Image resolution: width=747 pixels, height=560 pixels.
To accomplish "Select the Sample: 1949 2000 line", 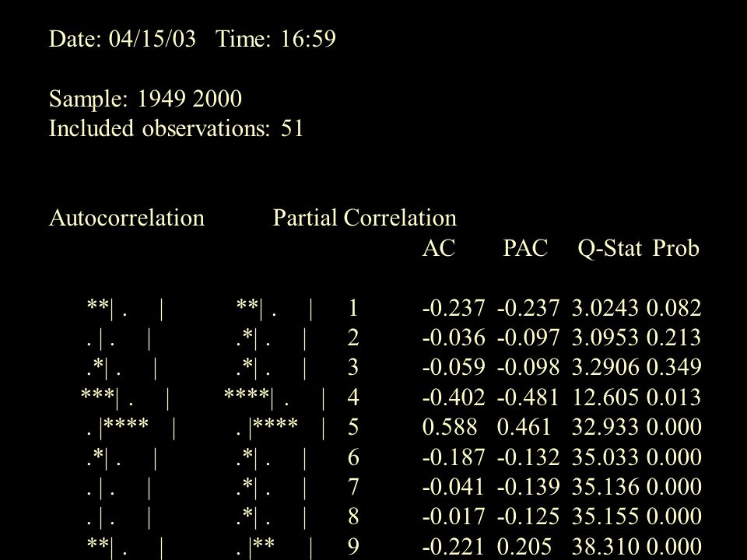I will click(146, 99).
